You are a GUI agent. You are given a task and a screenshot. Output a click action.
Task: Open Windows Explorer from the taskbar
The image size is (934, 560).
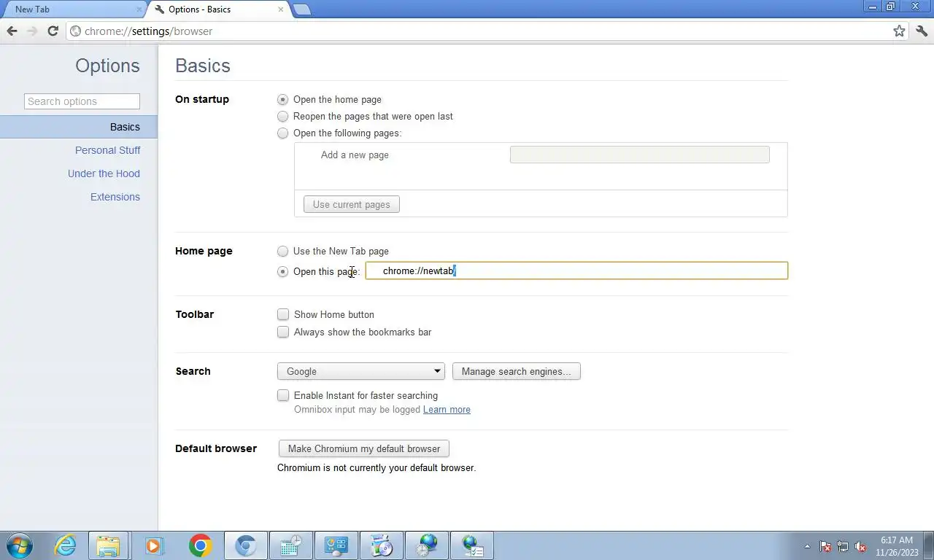pos(108,545)
